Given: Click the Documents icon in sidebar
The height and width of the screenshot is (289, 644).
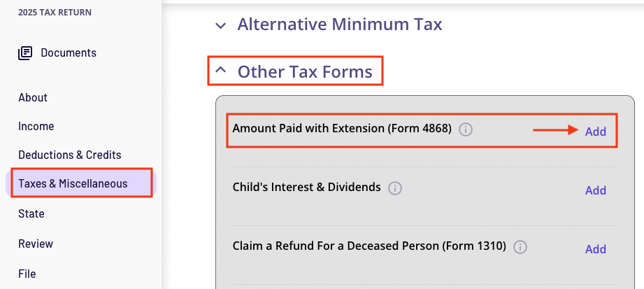Looking at the screenshot, I should 26,52.
